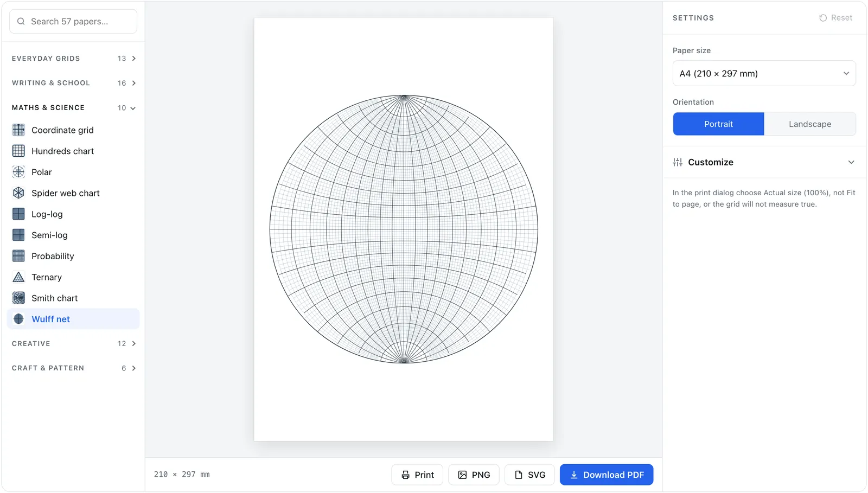The image size is (868, 493).
Task: Click the Hundreds chart icon
Action: pos(18,151)
